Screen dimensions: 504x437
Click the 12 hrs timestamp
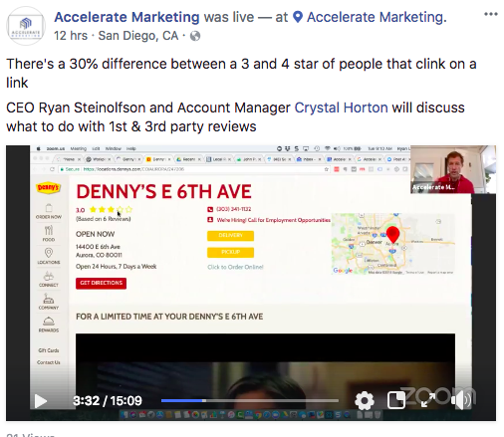point(71,36)
